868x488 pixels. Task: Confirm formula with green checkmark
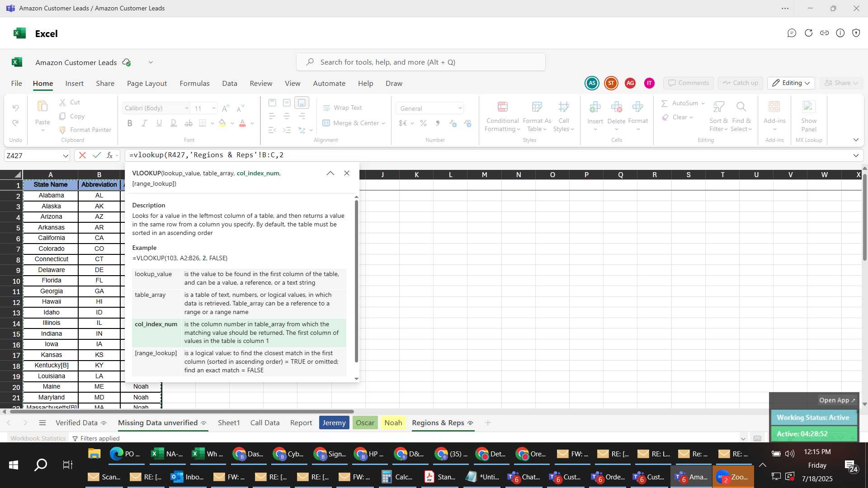(x=97, y=155)
